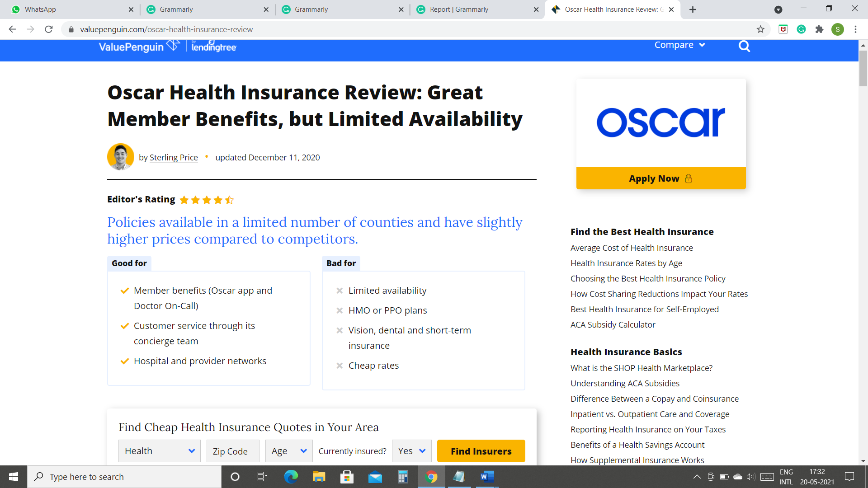Open Task View in taskbar
This screenshot has height=488, width=868.
(262, 477)
